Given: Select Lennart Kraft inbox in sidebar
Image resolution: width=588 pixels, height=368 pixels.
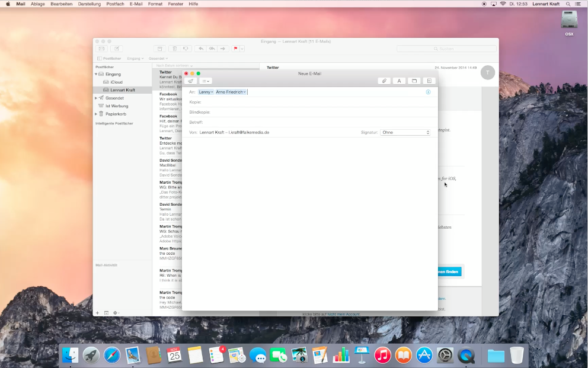Looking at the screenshot, I should 122,90.
